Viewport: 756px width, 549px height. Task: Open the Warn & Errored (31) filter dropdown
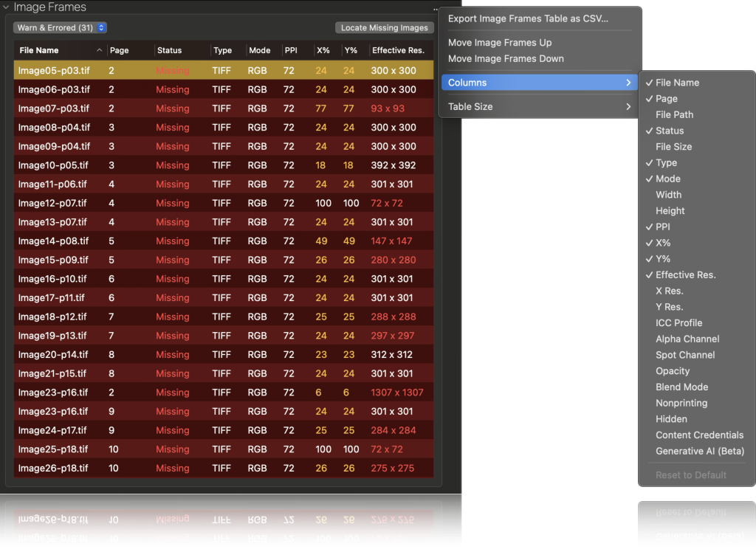[x=60, y=27]
